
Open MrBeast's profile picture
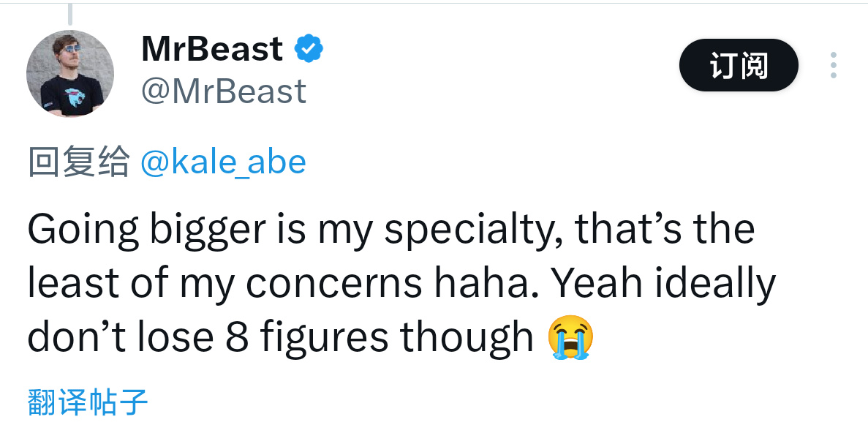click(70, 73)
